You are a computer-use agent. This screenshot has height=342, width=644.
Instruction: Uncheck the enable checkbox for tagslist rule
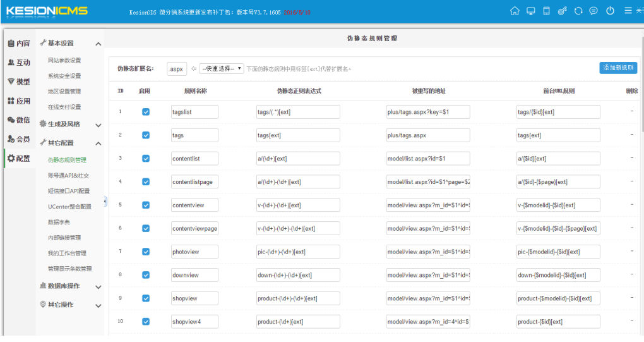[146, 112]
